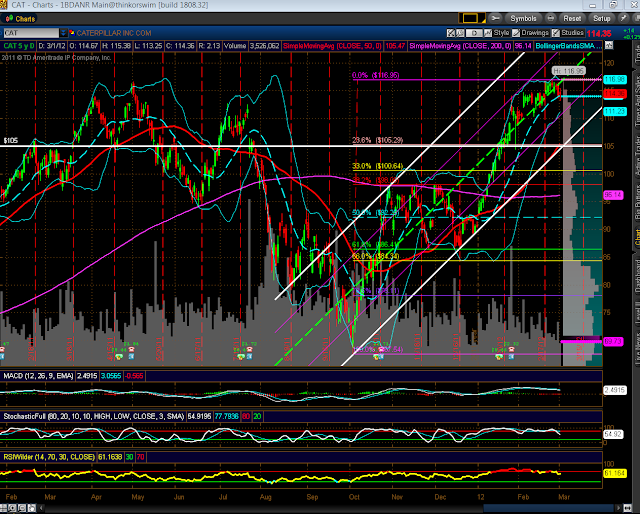Select the D daily aggregation button
This screenshot has width=640, height=514.
[x=474, y=33]
